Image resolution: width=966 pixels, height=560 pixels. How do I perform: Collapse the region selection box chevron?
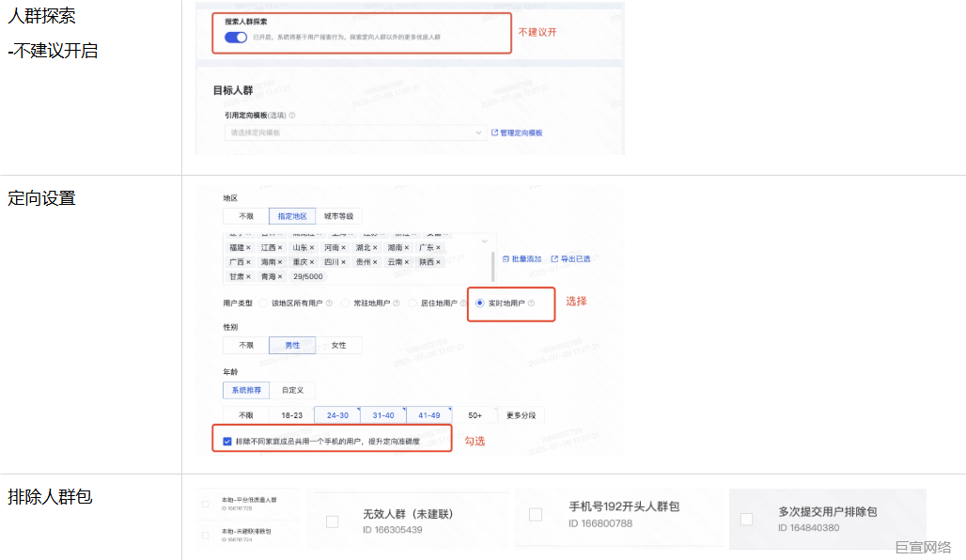484,241
